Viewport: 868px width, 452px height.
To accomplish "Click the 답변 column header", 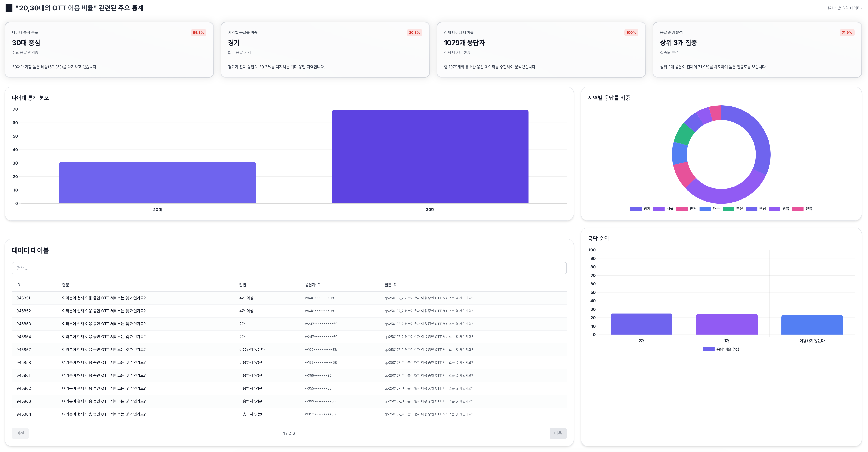I will pyautogui.click(x=243, y=285).
